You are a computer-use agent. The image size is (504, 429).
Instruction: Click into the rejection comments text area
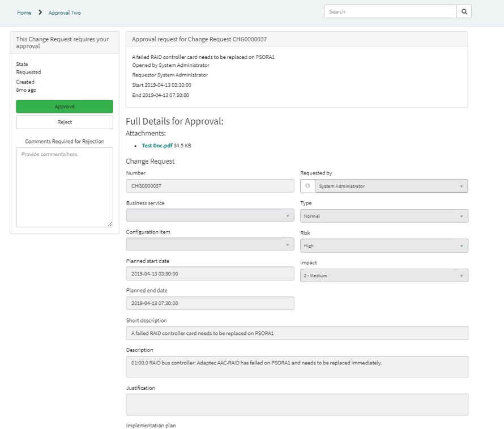coord(65,187)
